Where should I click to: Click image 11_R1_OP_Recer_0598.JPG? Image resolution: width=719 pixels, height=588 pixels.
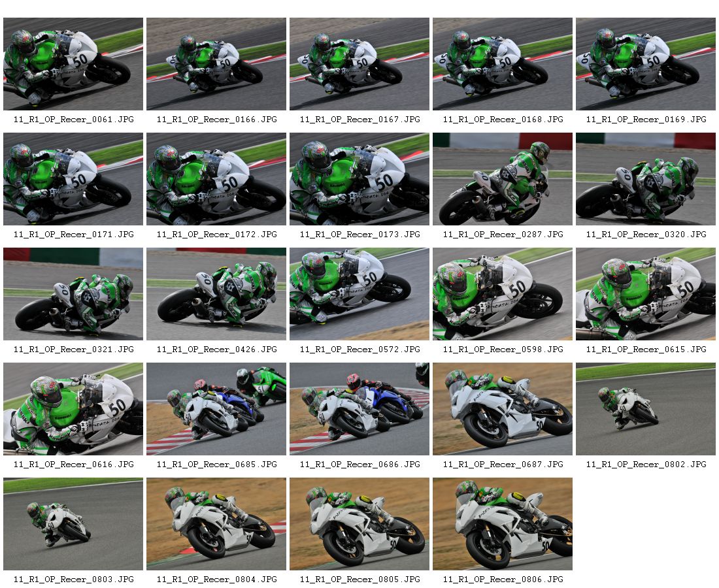(503, 294)
